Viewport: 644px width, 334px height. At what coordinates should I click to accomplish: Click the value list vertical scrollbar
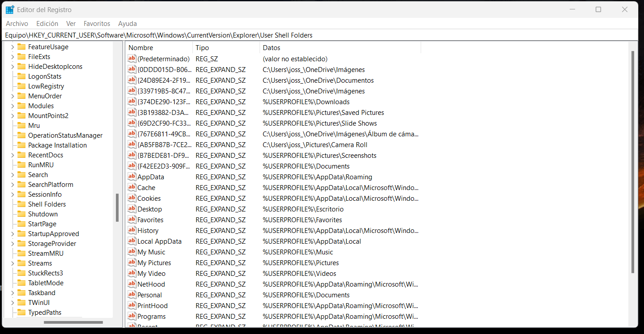(x=632, y=161)
